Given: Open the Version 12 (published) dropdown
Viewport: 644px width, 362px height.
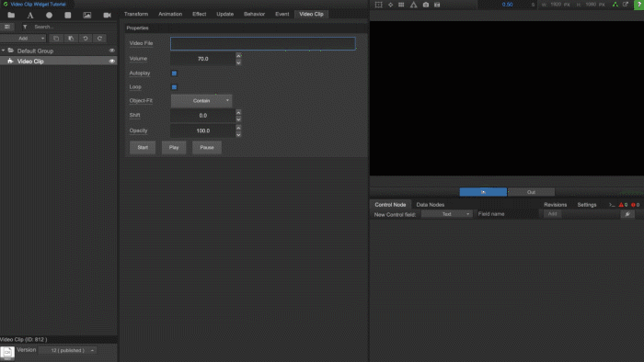Looking at the screenshot, I should (68, 351).
